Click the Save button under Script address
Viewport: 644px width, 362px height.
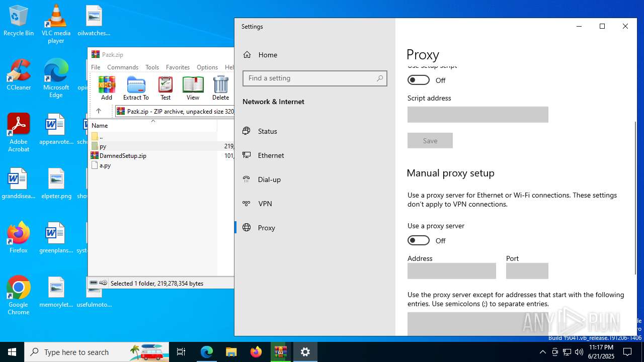[430, 141]
